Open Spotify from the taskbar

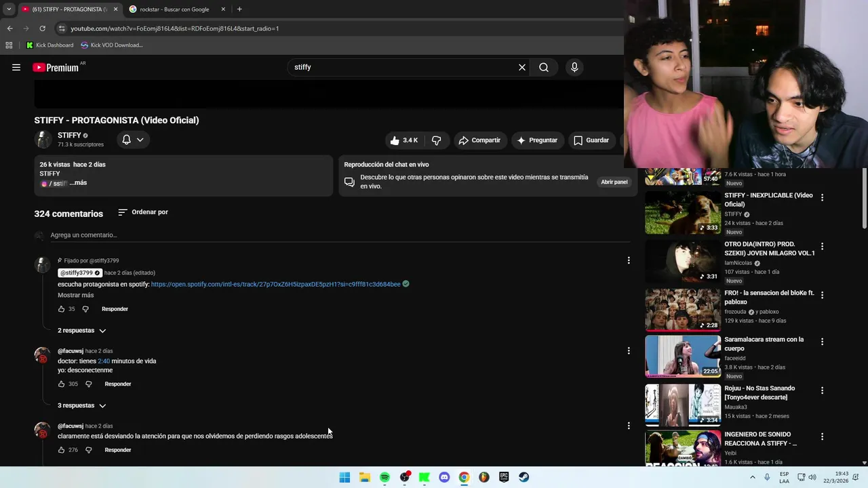click(384, 477)
